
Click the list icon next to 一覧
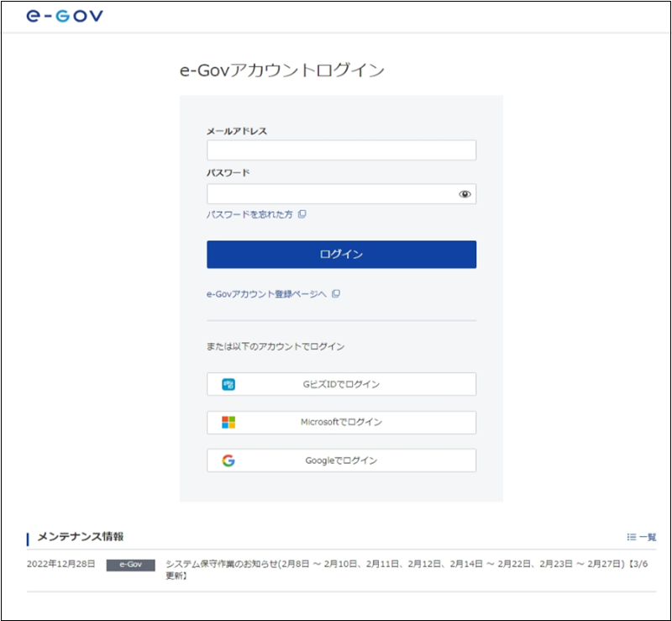(x=632, y=537)
